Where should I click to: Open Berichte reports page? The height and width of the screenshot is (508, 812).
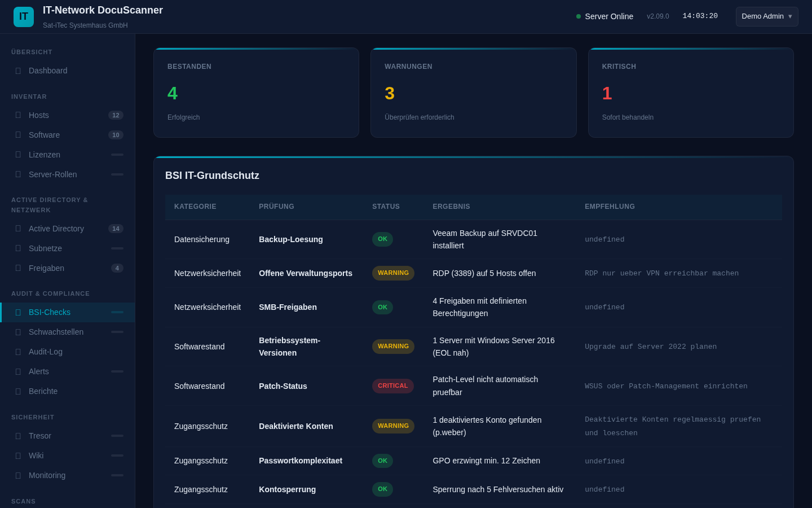click(x=68, y=391)
